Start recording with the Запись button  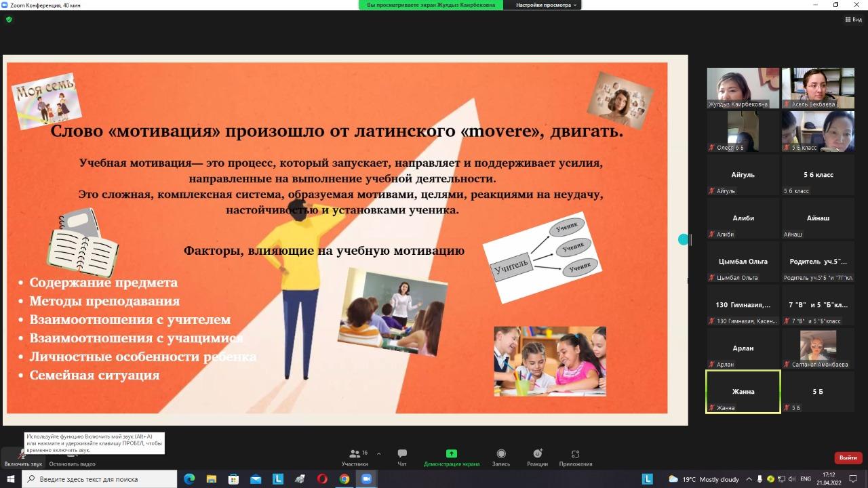tap(500, 457)
